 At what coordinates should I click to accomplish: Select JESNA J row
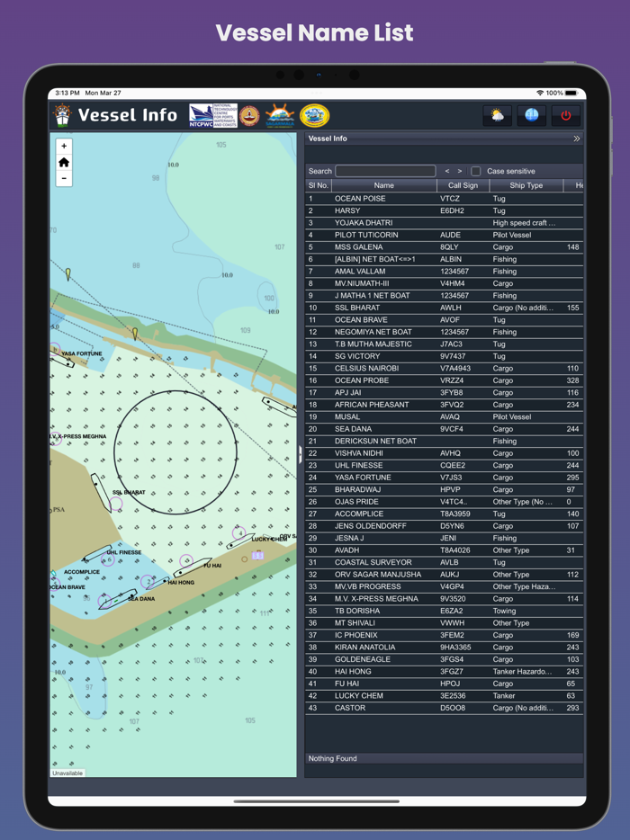tap(444, 539)
